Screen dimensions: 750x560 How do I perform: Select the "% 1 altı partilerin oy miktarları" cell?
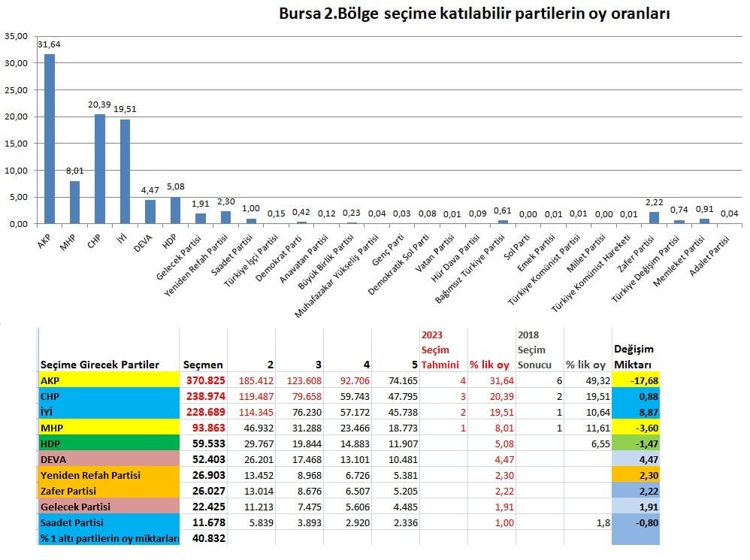click(x=108, y=538)
